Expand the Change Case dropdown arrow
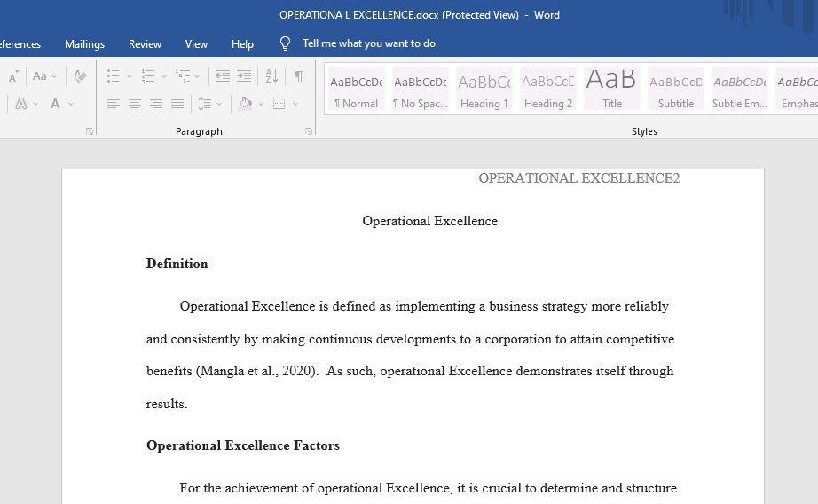 [54, 76]
